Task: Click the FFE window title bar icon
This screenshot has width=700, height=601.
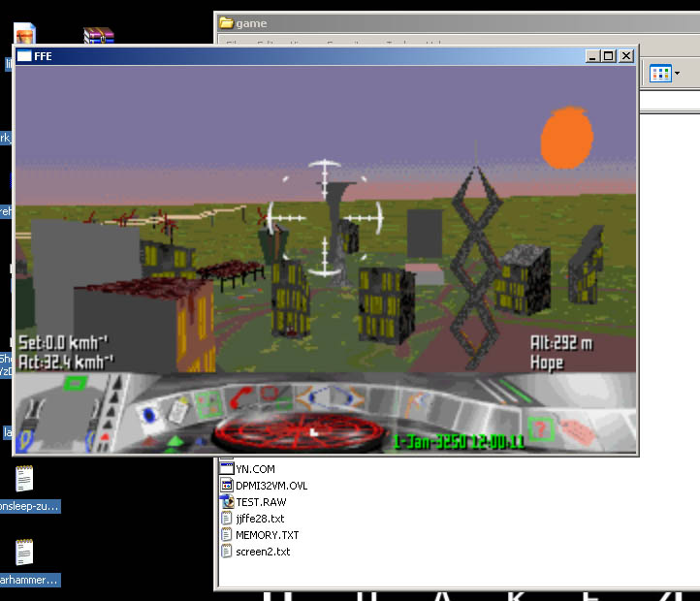Action: click(24, 56)
